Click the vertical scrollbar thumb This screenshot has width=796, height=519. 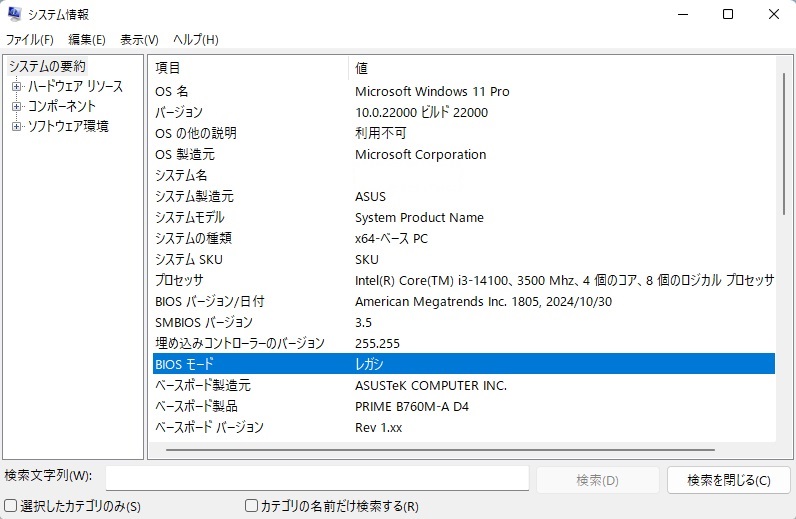(783, 144)
